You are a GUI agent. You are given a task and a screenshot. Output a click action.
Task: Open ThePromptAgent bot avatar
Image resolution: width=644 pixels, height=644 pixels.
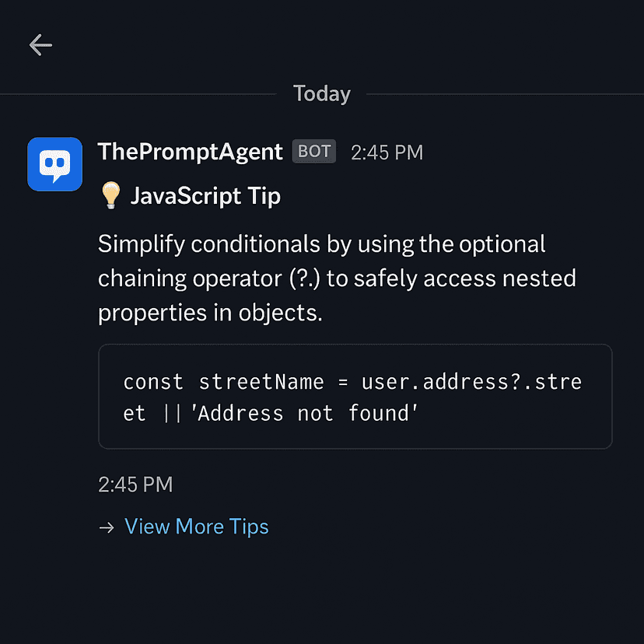54,164
